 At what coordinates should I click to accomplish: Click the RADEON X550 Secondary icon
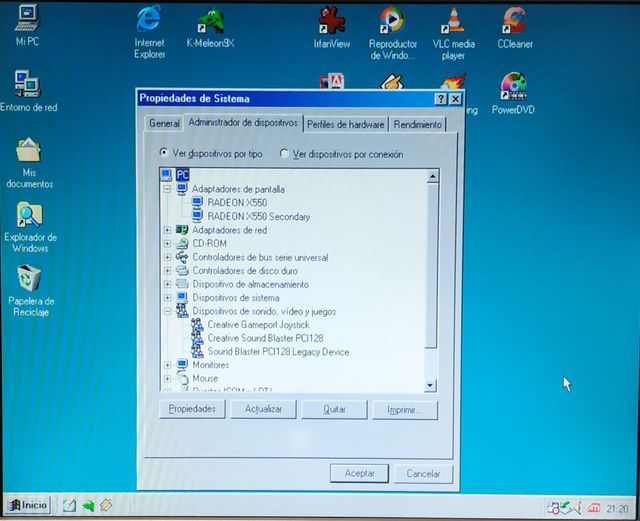198,216
